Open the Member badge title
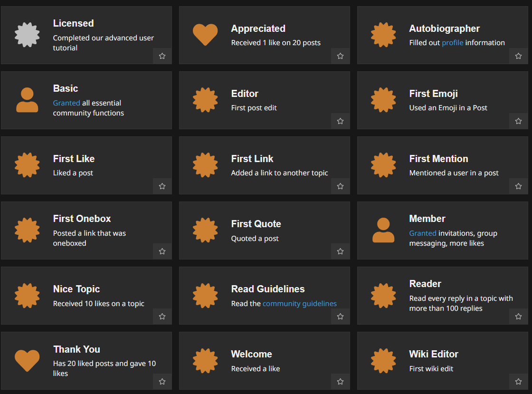Viewport: 532px width, 394px height. [x=427, y=219]
